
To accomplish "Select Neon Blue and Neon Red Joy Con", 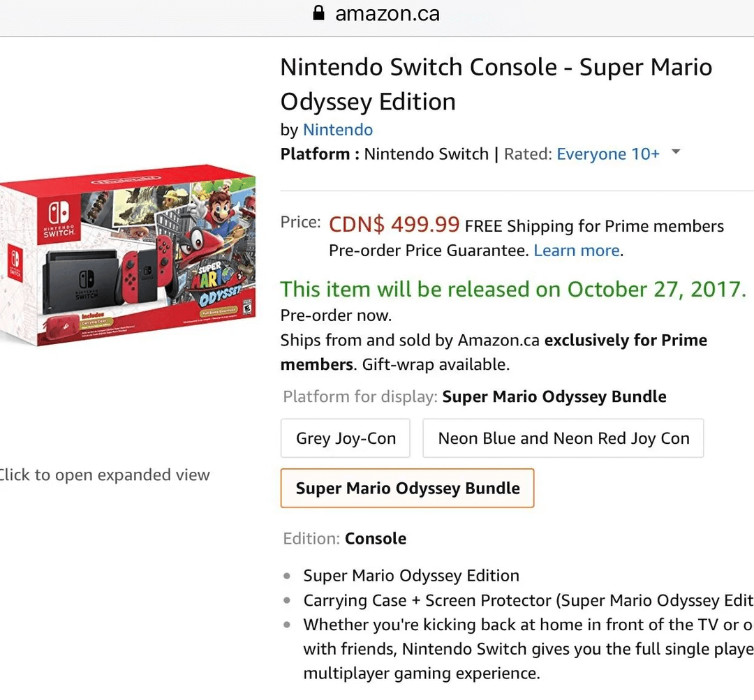I will click(563, 438).
